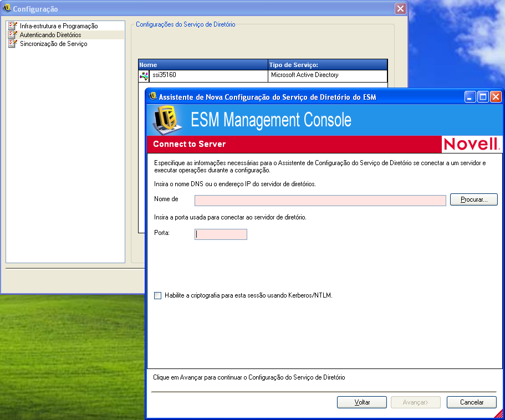The image size is (505, 420).
Task: Focus the Porta port input field
Action: tap(221, 234)
